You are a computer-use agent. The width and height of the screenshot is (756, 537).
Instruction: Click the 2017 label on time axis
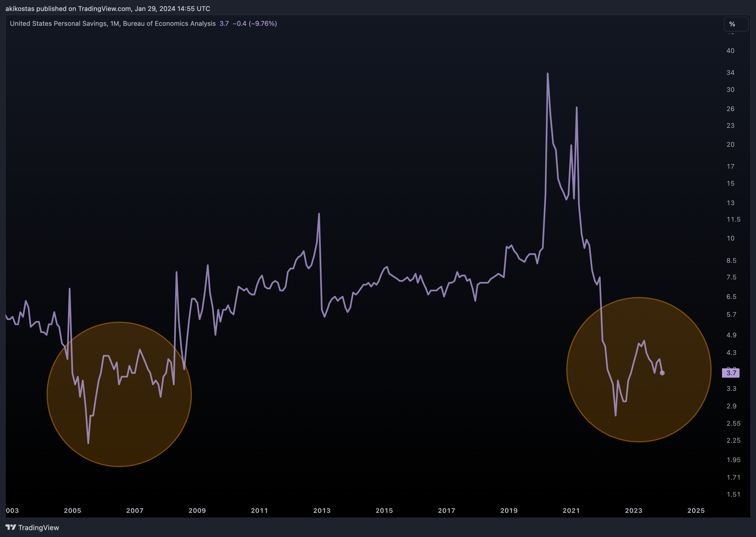(x=447, y=511)
